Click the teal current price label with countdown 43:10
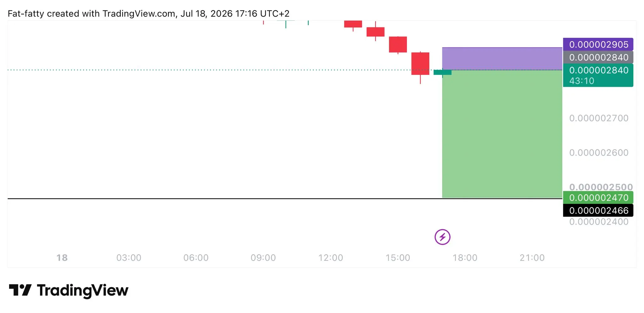This screenshot has width=644, height=313. point(598,75)
